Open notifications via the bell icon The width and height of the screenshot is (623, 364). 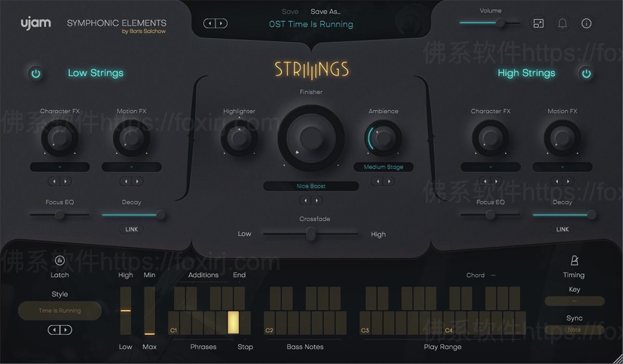coord(562,23)
